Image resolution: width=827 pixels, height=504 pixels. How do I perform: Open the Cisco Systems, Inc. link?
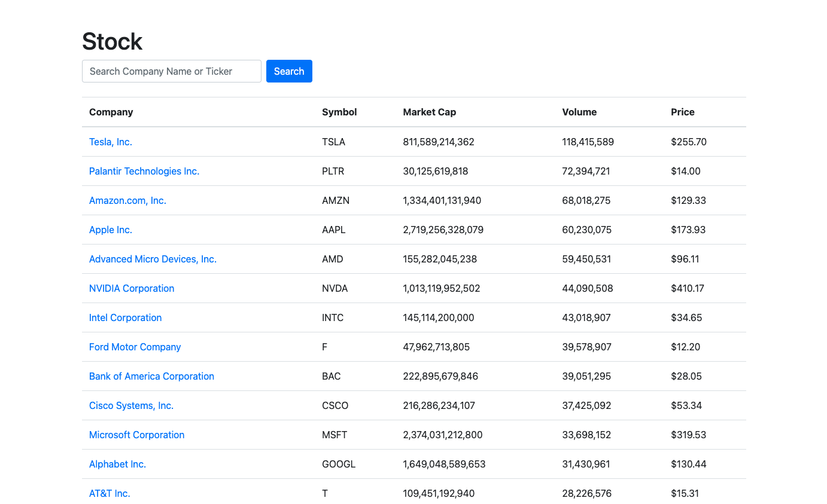tap(131, 405)
